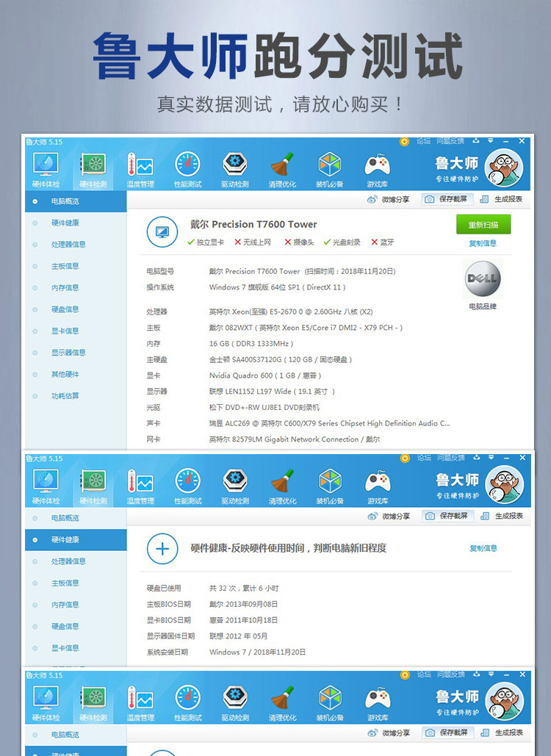Screen dimensions: 551x756
Task: Select 硬盘信息 in the Dell overview window sidebar
Action: coord(76,309)
